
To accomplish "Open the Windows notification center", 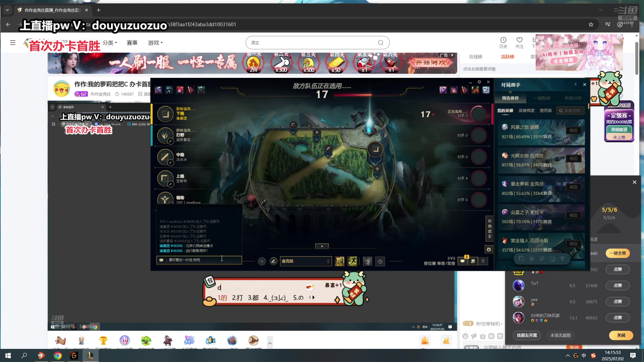I will coord(633,356).
